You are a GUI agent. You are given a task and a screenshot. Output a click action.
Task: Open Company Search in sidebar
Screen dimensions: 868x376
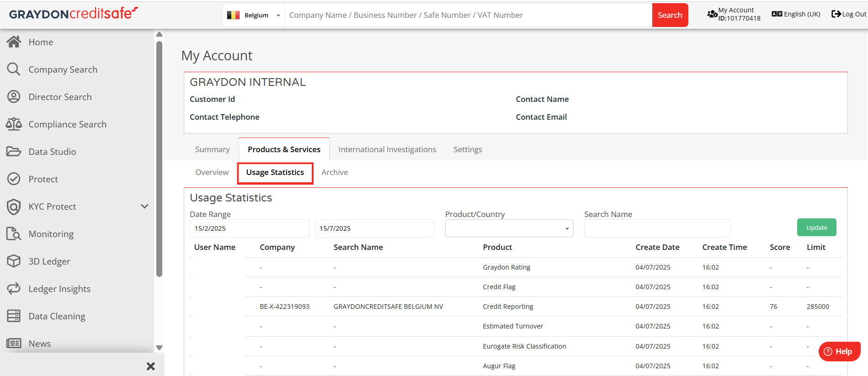pos(63,69)
